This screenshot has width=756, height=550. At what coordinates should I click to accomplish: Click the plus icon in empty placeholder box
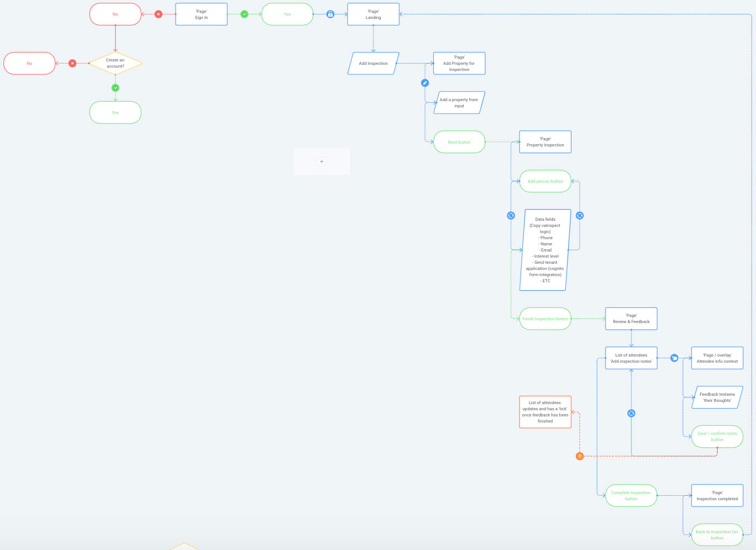(x=322, y=162)
